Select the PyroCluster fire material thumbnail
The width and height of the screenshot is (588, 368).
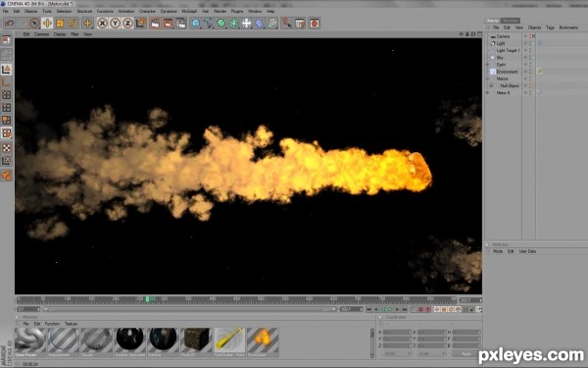(x=263, y=341)
